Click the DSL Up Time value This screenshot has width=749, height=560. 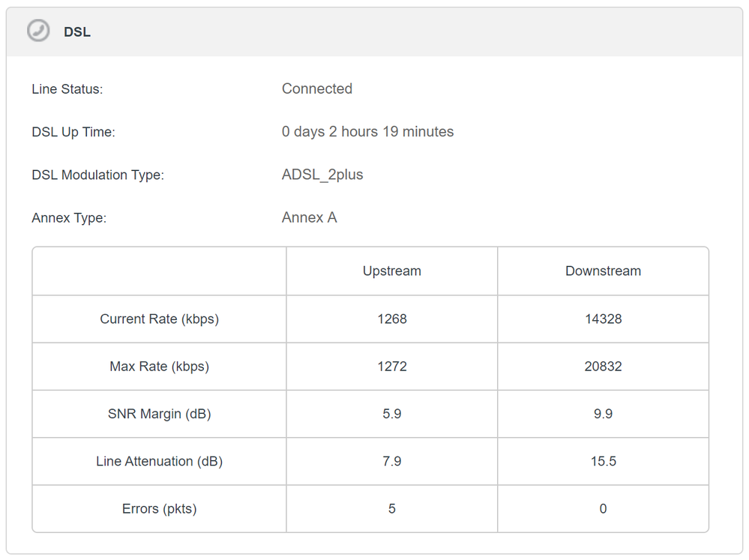coord(367,132)
